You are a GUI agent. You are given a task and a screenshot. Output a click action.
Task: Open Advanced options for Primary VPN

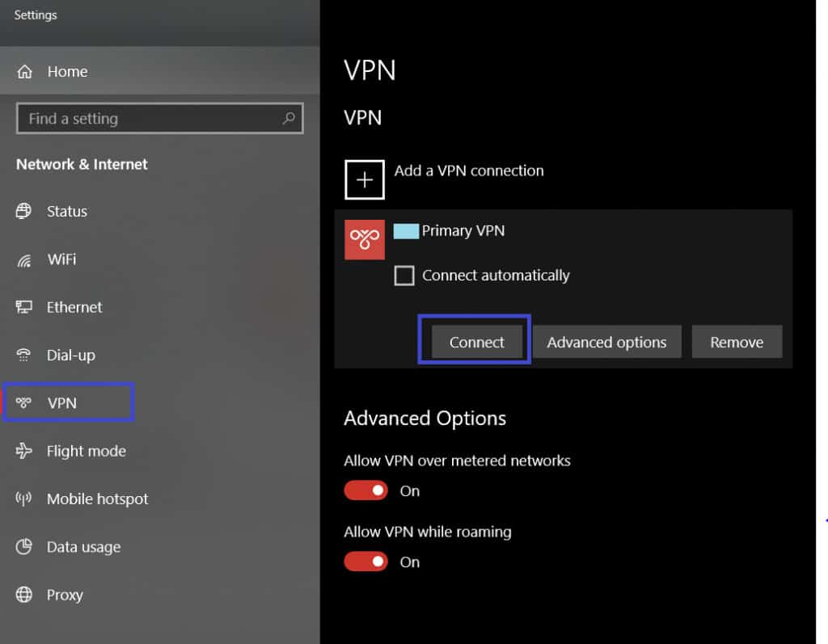point(607,341)
